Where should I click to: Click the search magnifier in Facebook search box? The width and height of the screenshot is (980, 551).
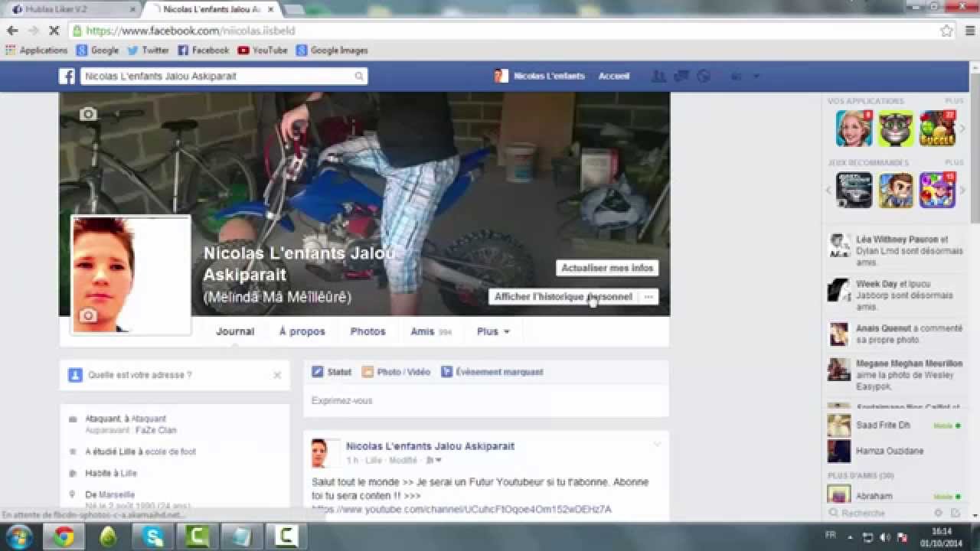click(358, 77)
